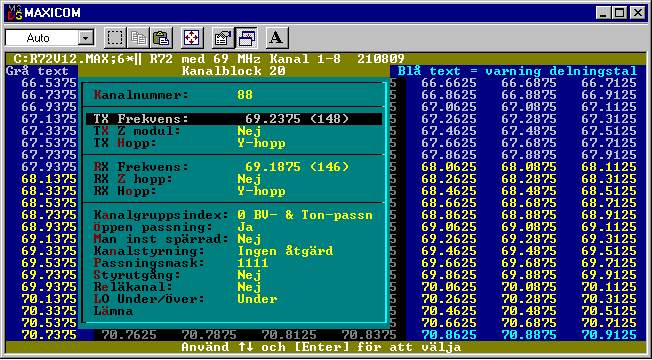Select the TX Z modul row
Image resolution: width=652 pixels, height=360 pixels.
234,131
